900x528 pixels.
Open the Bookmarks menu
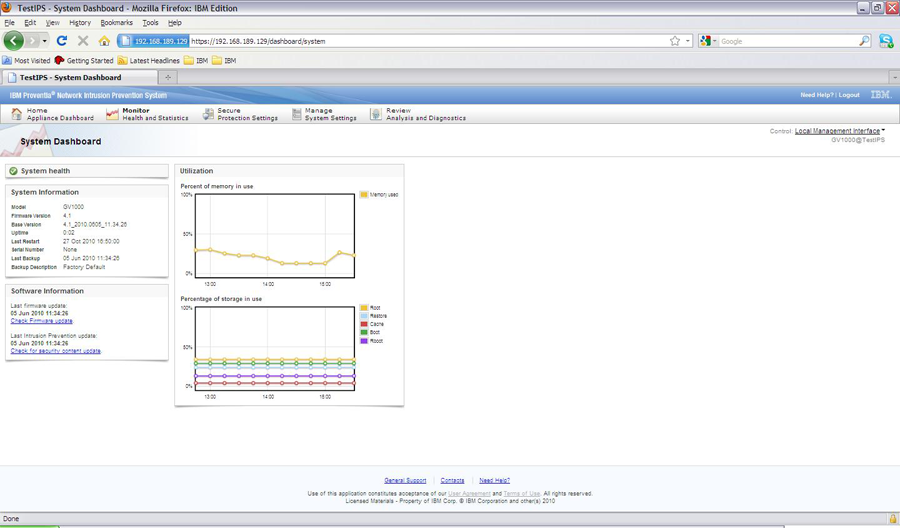pos(116,22)
